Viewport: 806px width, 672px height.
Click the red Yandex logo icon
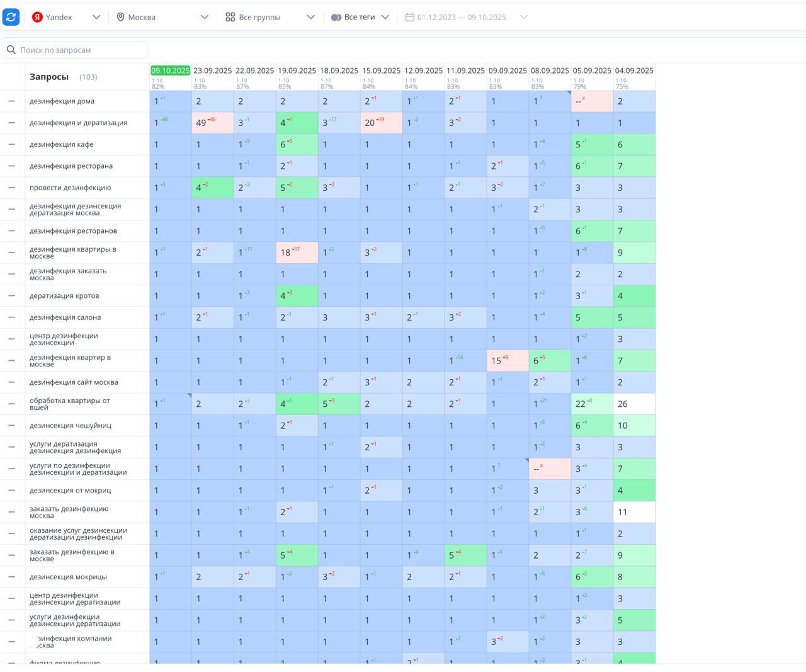[x=37, y=17]
